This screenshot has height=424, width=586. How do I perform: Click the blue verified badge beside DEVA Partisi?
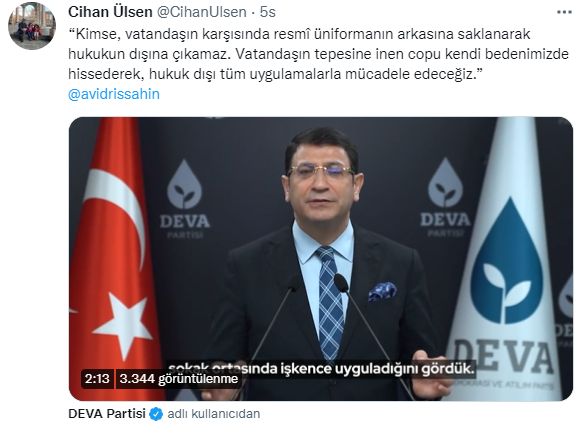coord(156,414)
